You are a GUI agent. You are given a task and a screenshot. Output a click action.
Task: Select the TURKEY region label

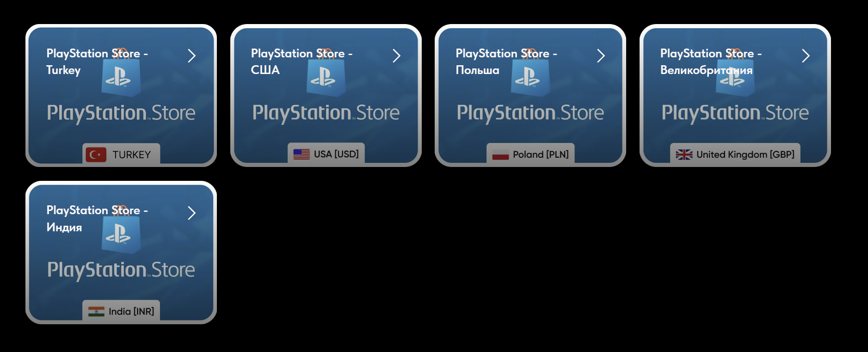tap(131, 154)
